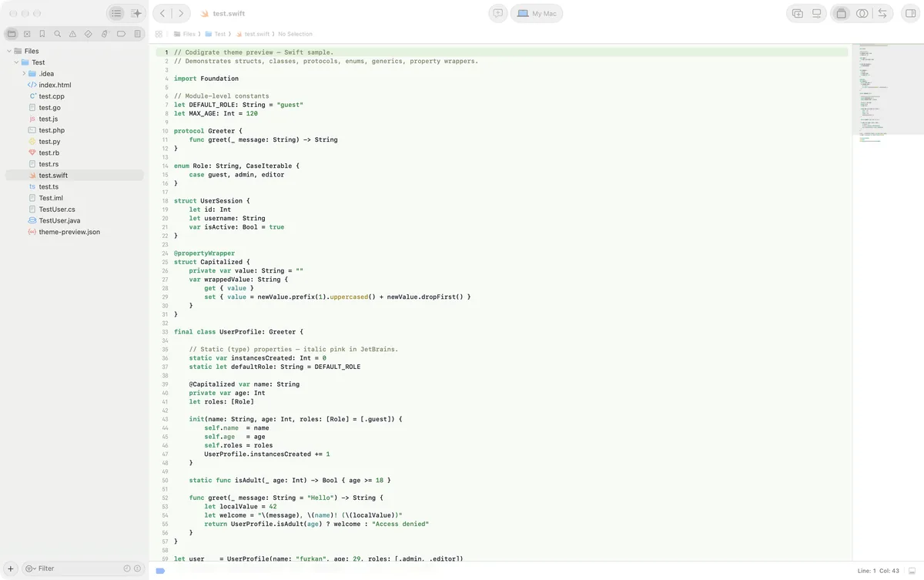Click the add window plus toolbar icon
The height and width of the screenshot is (580, 924).
[x=797, y=13]
